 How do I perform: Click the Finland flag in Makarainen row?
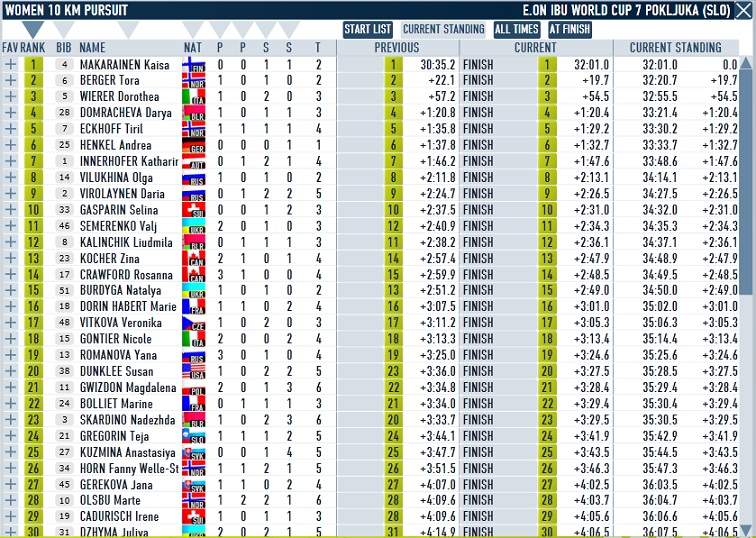click(194, 65)
